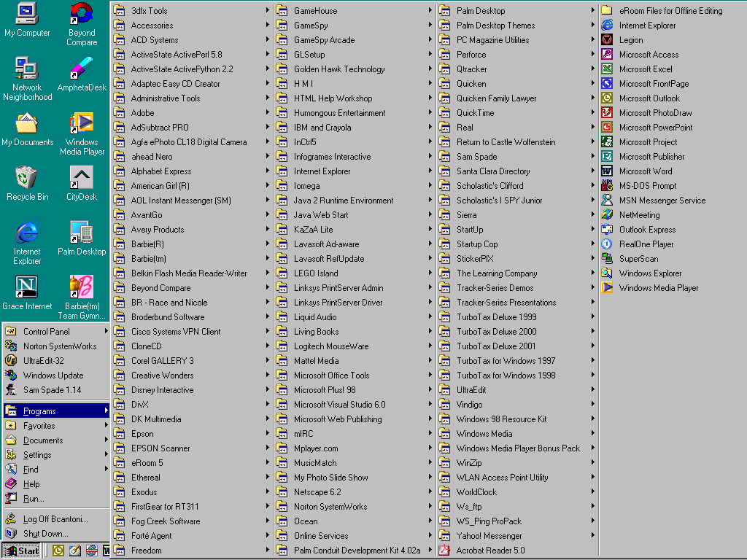
Task: Open Programs in the Start menu
Action: 57,411
